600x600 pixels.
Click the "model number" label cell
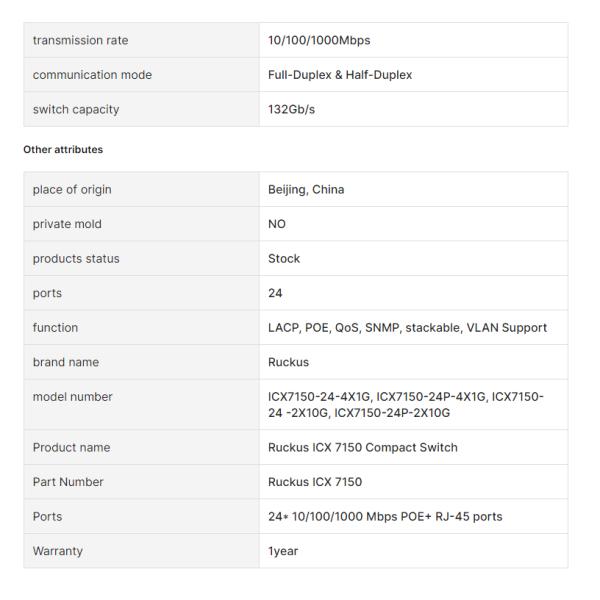tap(73, 397)
